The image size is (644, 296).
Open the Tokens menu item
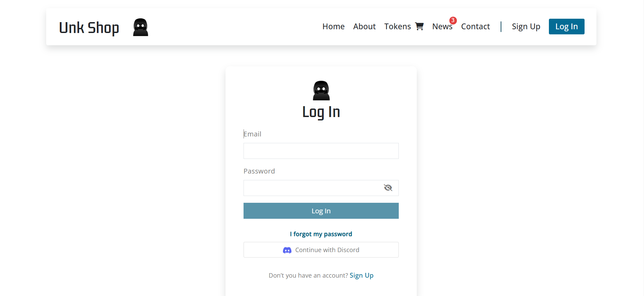point(397,27)
